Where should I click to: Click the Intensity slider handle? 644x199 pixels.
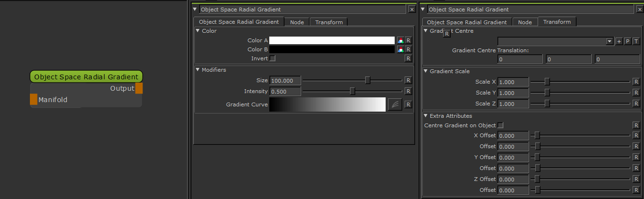pos(352,91)
